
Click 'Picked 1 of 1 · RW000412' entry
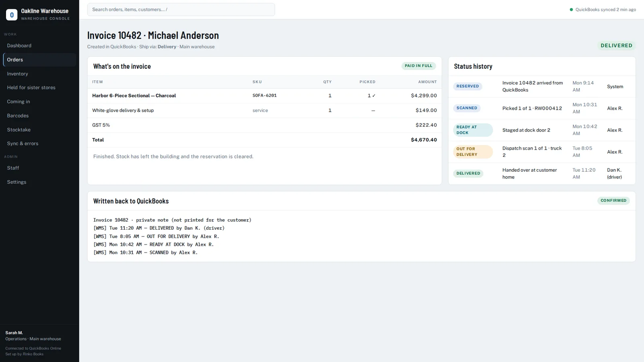click(x=532, y=108)
